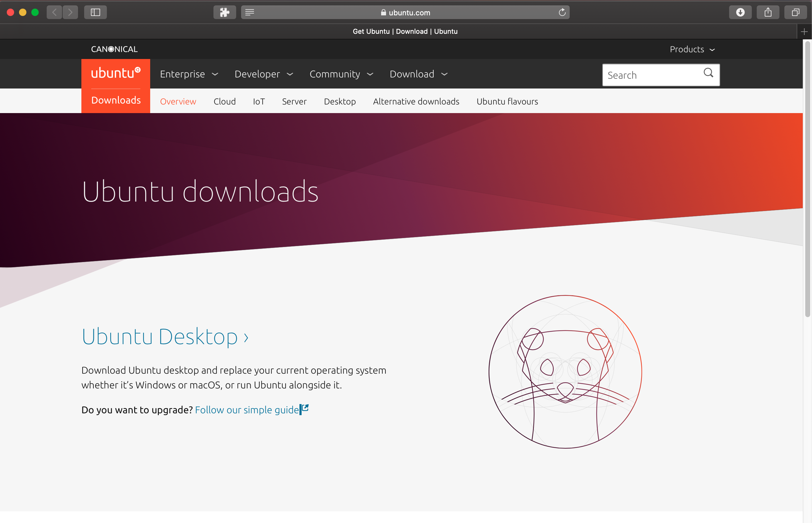Click the Canonical logo
This screenshot has width=812, height=523.
click(114, 49)
